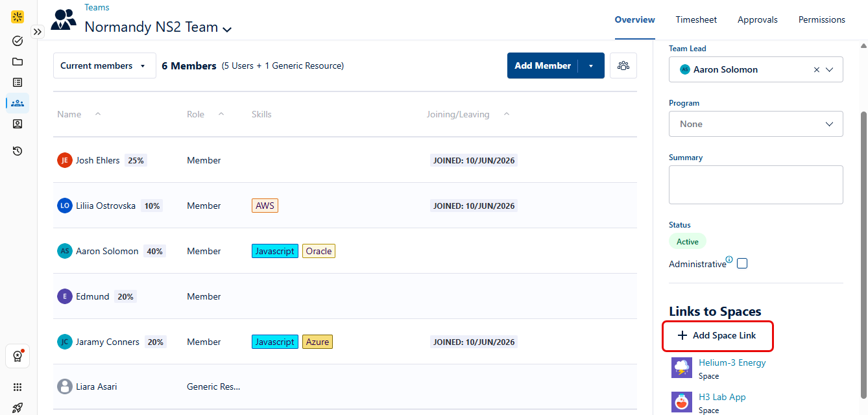The width and height of the screenshot is (868, 415).
Task: Click Jaramy Conners' Azure skill tag
Action: [x=317, y=342]
